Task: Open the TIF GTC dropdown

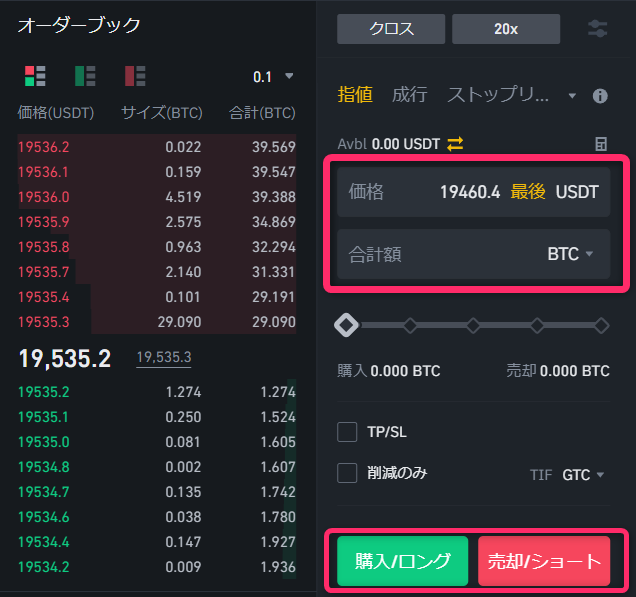Action: [583, 474]
